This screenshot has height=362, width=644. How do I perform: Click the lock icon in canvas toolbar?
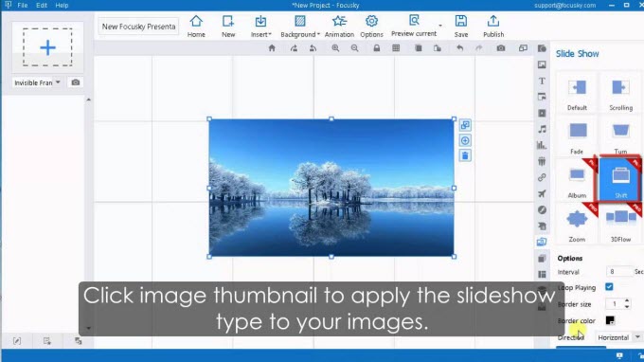[376, 48]
